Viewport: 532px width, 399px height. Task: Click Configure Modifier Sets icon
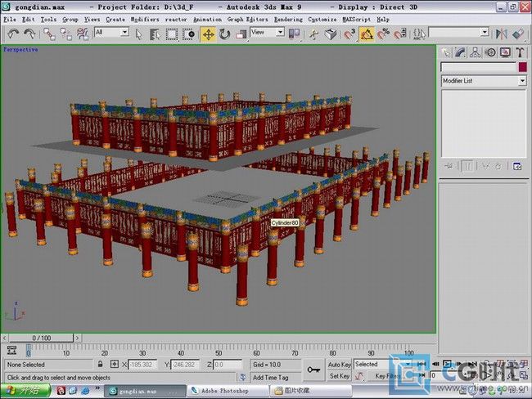pos(517,166)
